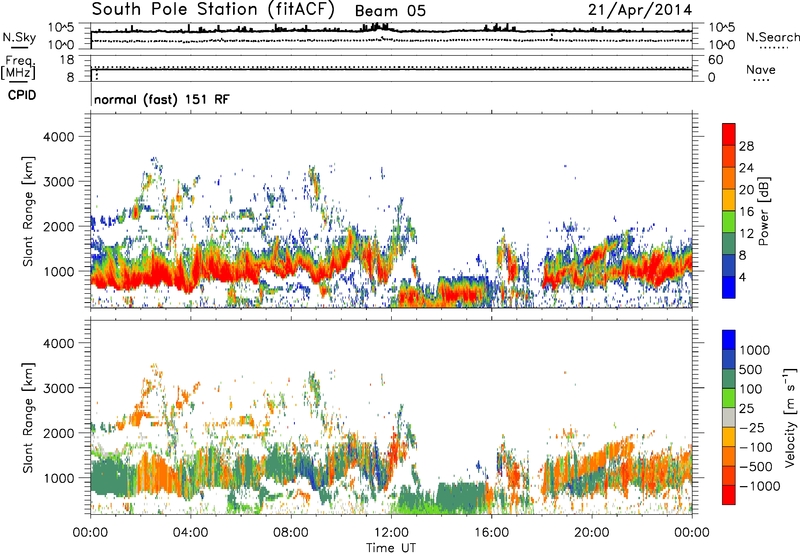Click the frequency trace in the Freq panel
The image size is (800, 554).
[x=391, y=69]
